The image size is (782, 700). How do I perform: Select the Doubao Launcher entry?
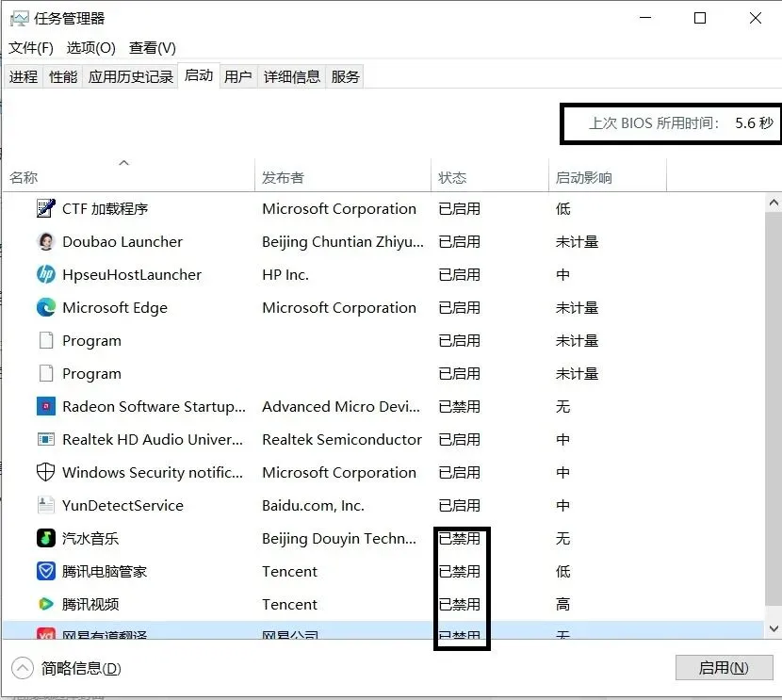(x=122, y=241)
